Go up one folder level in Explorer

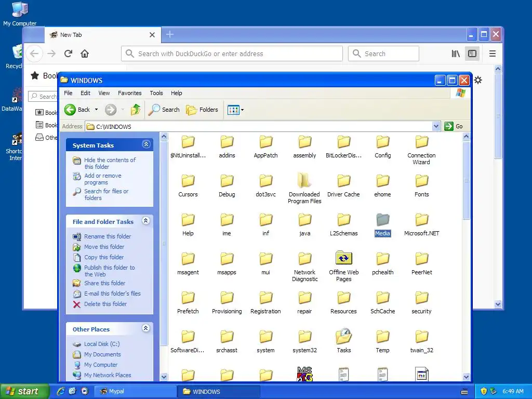coord(136,110)
